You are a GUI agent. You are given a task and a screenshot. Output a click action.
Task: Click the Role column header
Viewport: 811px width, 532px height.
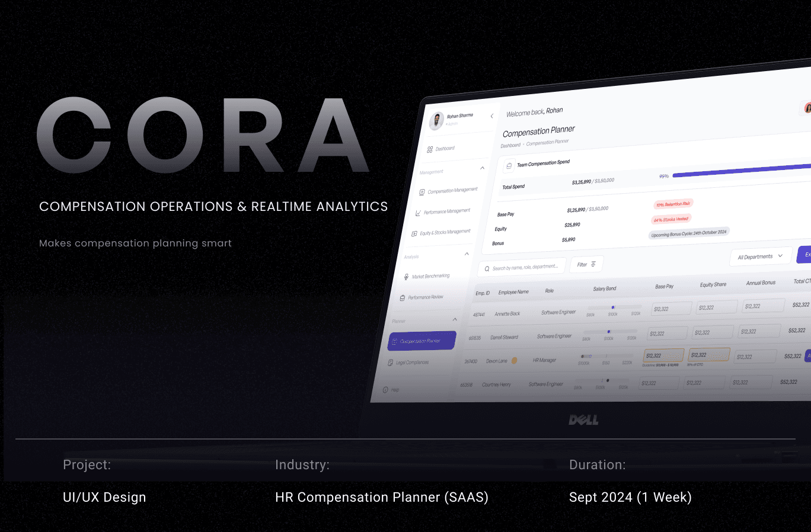(x=550, y=291)
